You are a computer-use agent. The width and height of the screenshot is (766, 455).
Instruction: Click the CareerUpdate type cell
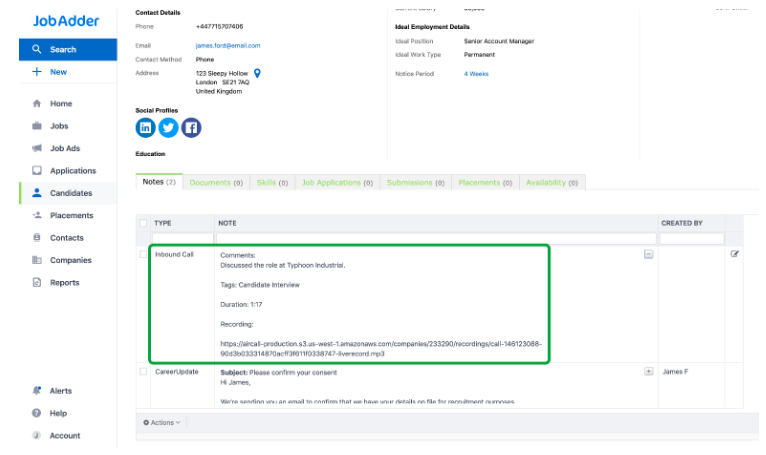(x=177, y=371)
